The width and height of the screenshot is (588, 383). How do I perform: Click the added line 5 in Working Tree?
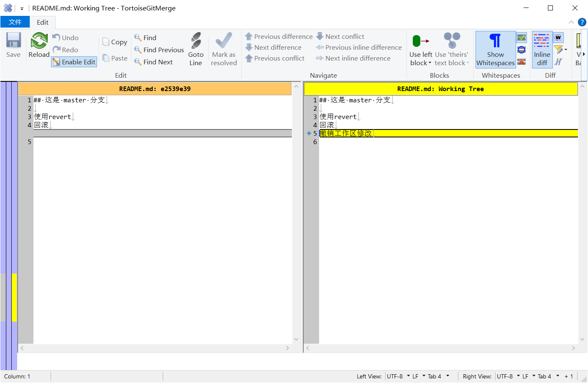tap(418, 133)
